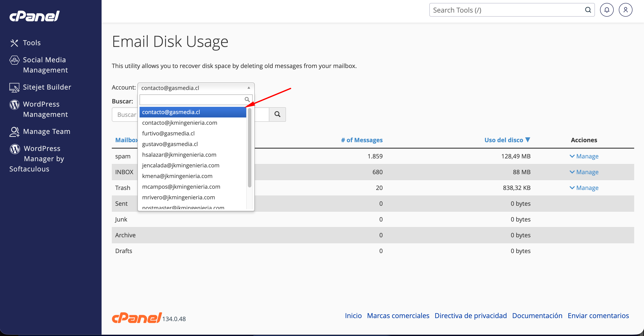644x336 pixels.
Task: Open Tools in the sidebar
Action: [x=32, y=43]
